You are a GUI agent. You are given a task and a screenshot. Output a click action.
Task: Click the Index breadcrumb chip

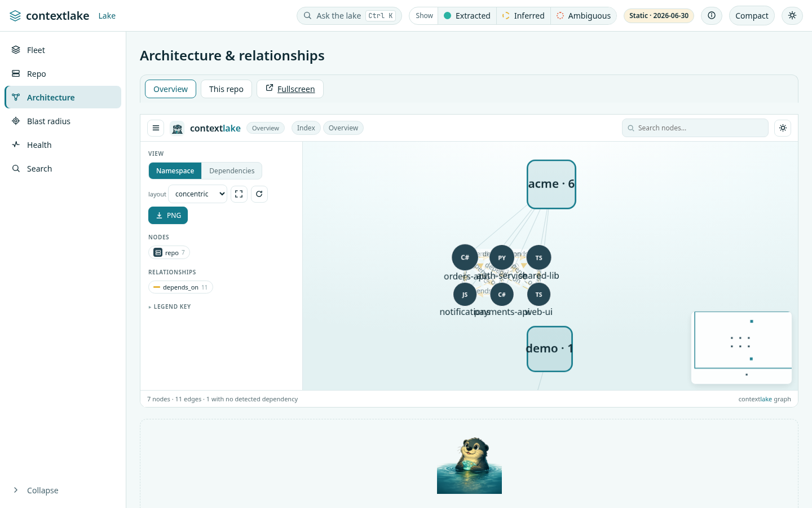point(306,128)
